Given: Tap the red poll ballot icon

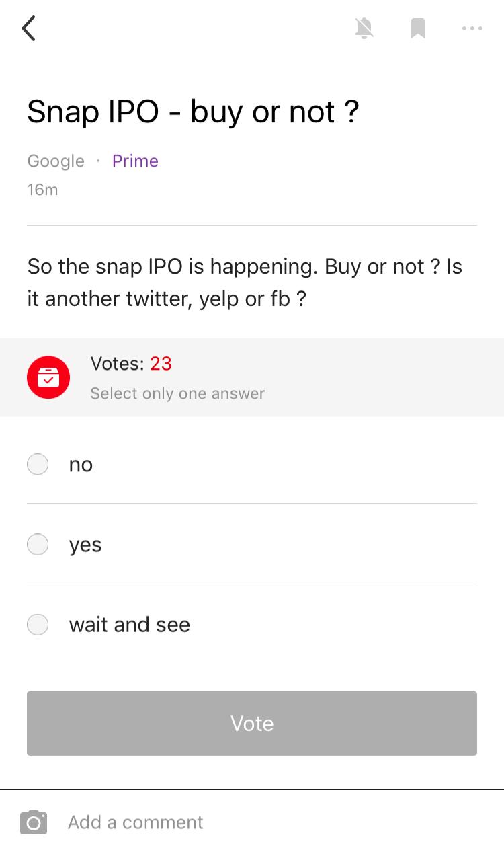Looking at the screenshot, I should pos(48,377).
